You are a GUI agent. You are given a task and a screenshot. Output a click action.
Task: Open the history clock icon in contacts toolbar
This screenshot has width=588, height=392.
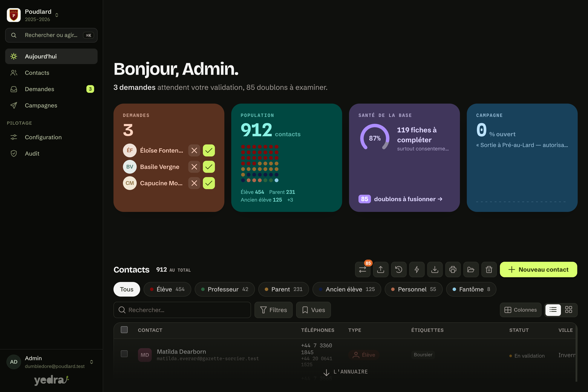(399, 269)
